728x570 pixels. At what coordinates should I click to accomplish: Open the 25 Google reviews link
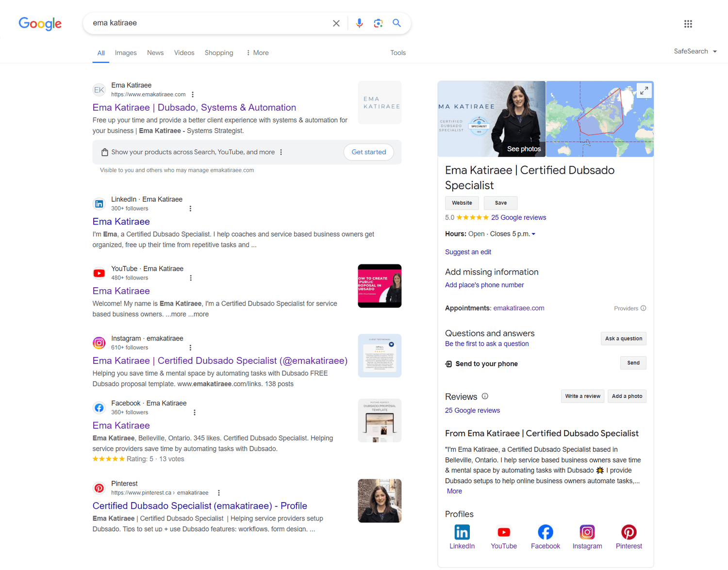[x=518, y=217]
